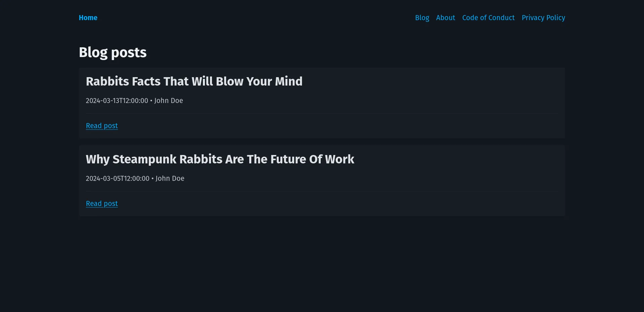Click the 'Blog posts' heading
This screenshot has width=644, height=312.
113,52
